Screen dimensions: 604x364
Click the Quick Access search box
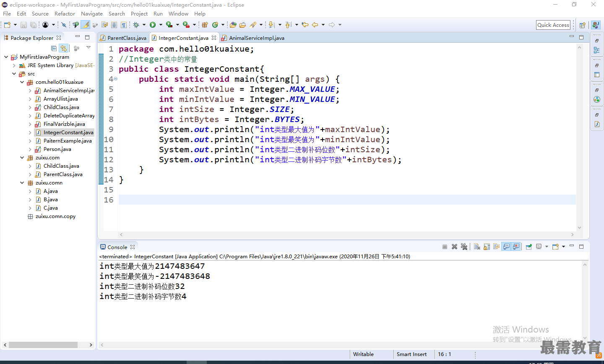click(553, 25)
